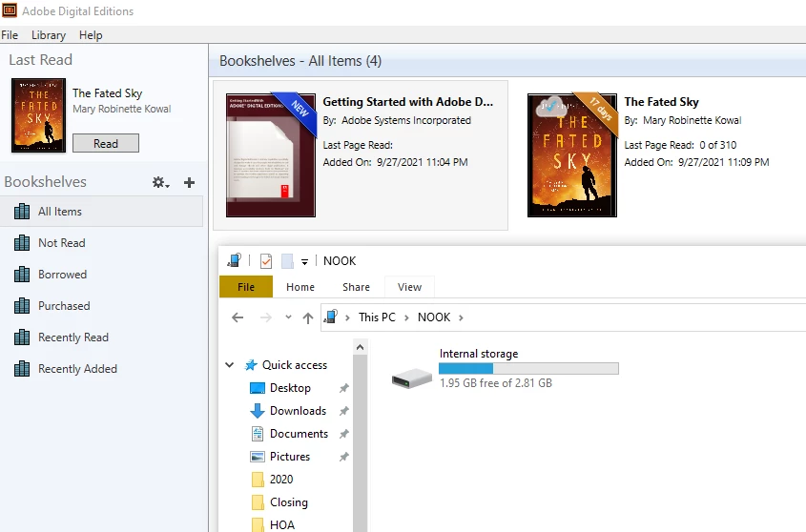The height and width of the screenshot is (532, 806).
Task: Click the NOOK device icon in title bar
Action: coord(235,260)
